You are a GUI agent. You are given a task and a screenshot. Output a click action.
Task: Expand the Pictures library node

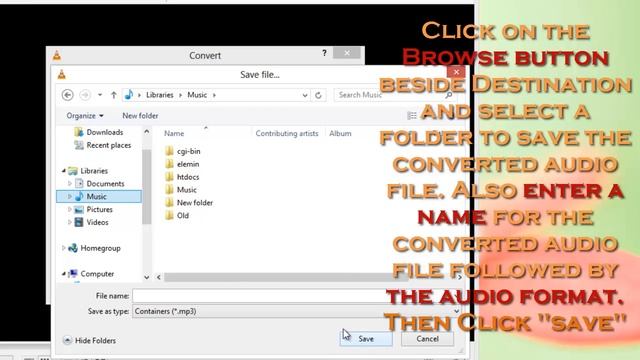tap(70, 209)
